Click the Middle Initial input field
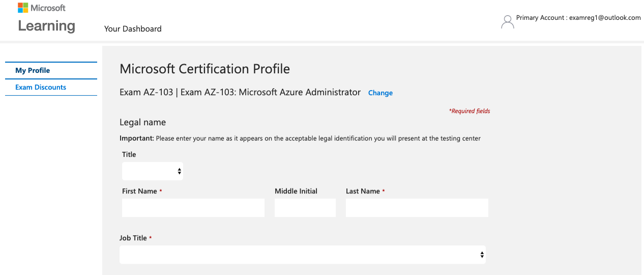This screenshot has height=275, width=644. pyautogui.click(x=305, y=208)
